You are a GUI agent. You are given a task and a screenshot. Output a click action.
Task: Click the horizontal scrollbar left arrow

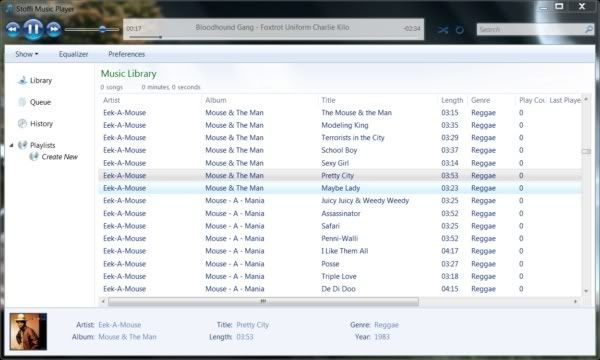click(x=103, y=301)
